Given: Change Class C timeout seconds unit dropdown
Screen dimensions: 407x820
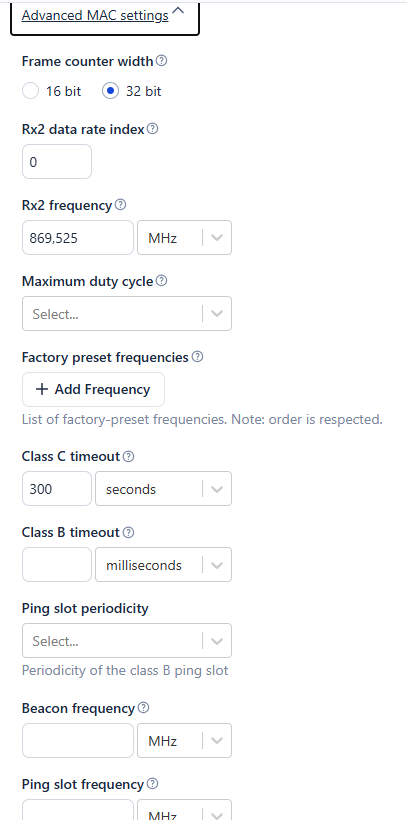Looking at the screenshot, I should click(x=163, y=489).
